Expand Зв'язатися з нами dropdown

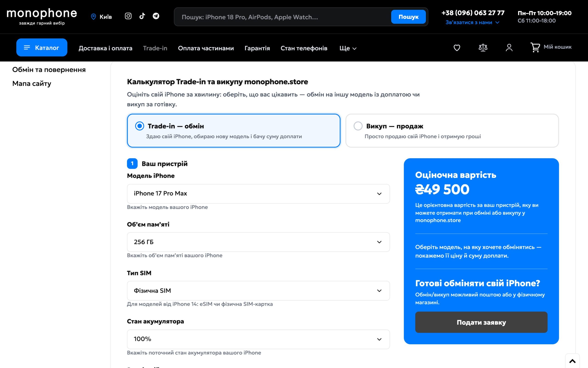[472, 22]
